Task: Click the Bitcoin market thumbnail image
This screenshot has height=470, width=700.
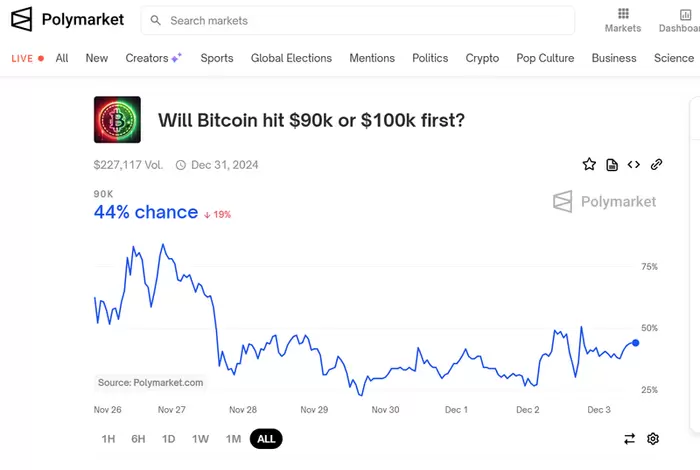Action: click(x=117, y=120)
